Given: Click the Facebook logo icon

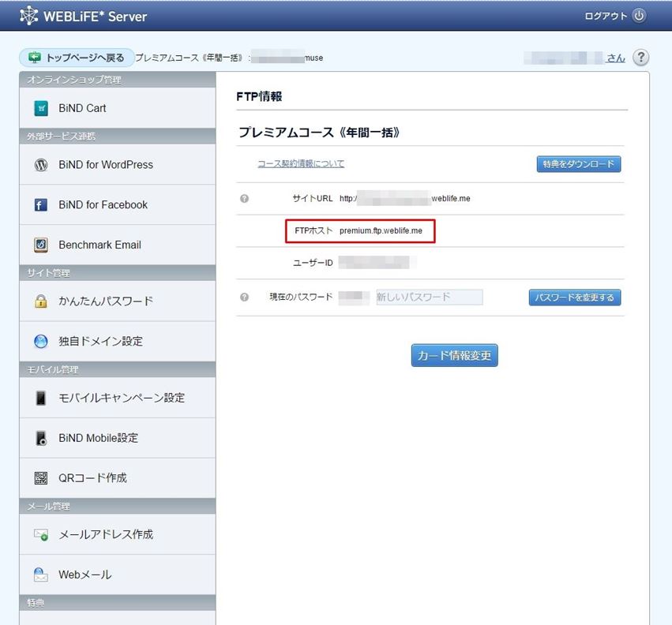Looking at the screenshot, I should [41, 205].
